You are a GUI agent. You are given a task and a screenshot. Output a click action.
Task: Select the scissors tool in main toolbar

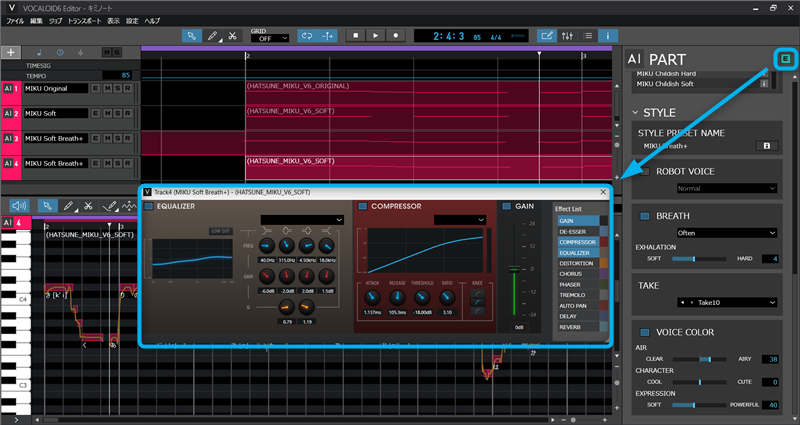pos(232,36)
